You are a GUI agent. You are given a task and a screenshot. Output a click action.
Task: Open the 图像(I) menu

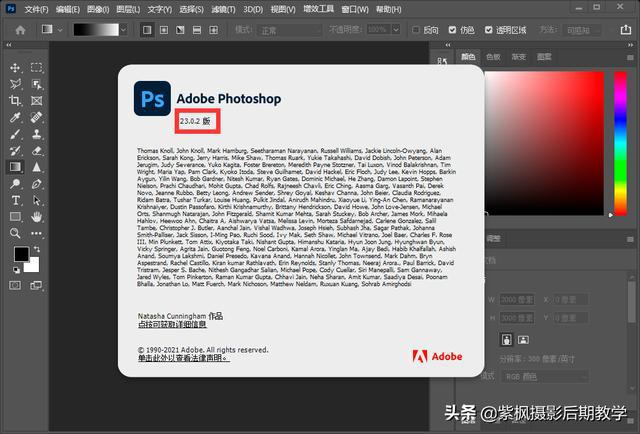tap(98, 9)
